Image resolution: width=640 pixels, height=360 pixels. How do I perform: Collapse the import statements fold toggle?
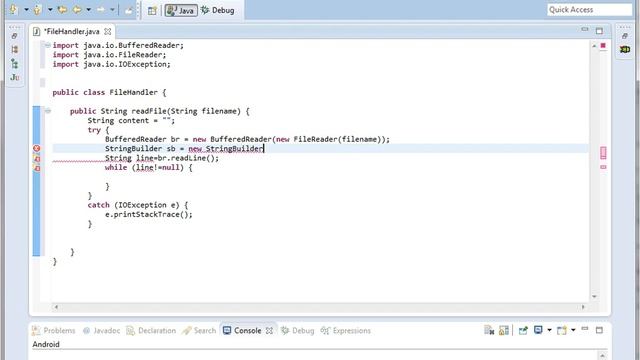(x=47, y=45)
